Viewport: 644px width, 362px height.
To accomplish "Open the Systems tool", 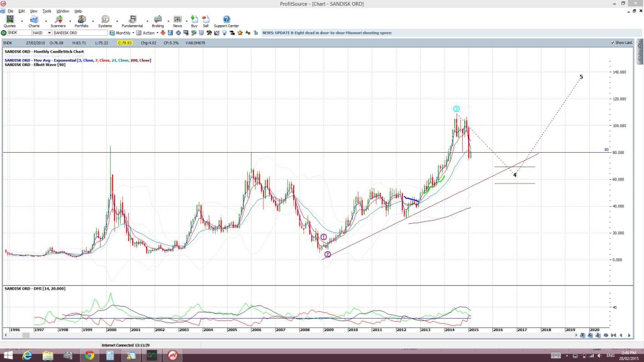I will (105, 21).
